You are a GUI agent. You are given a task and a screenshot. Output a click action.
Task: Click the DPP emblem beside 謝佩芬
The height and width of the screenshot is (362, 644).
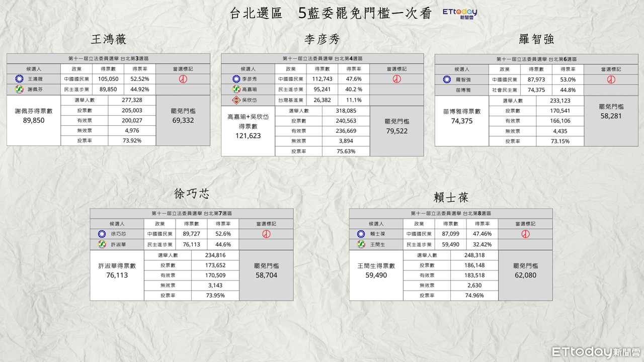(19, 89)
